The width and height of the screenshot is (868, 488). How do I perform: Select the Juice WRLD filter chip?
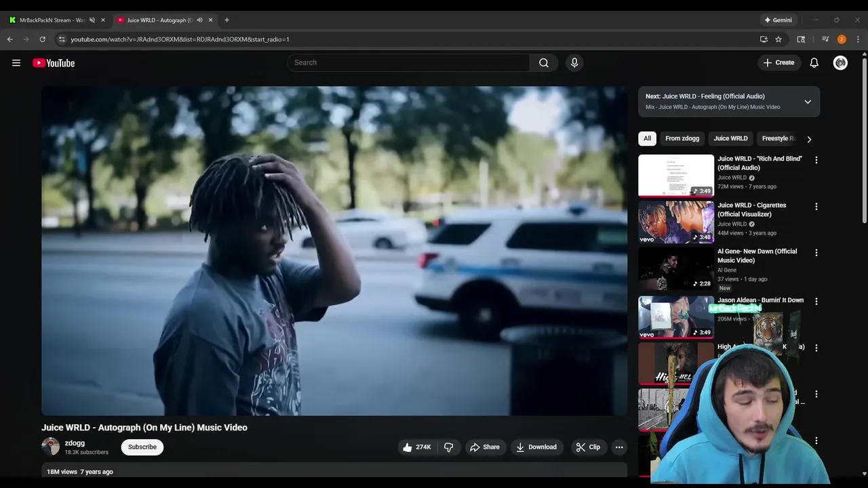(730, 138)
